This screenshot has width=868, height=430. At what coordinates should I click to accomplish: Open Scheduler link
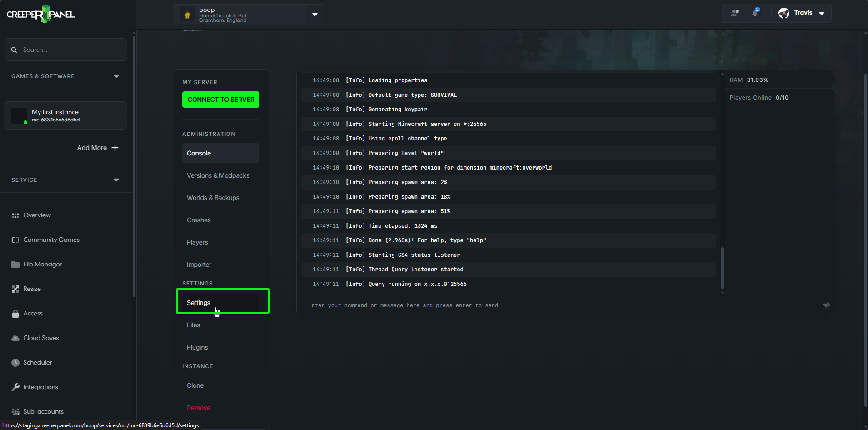pos(38,363)
